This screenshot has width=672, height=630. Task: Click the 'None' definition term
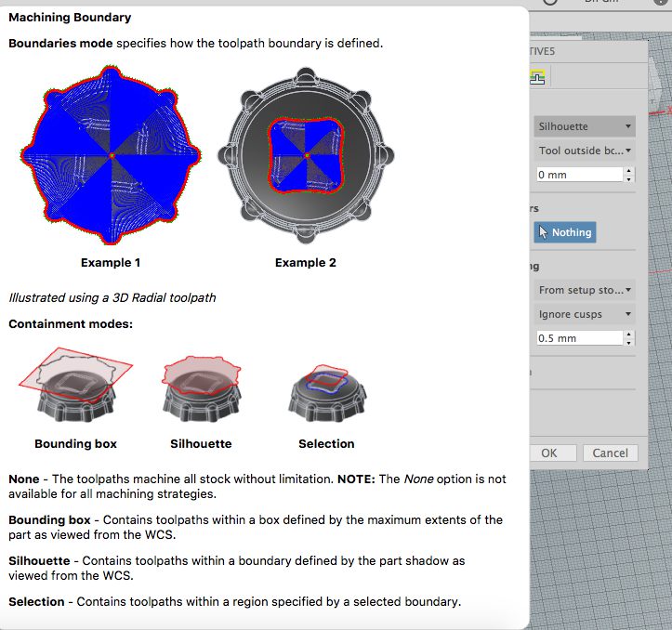coord(24,479)
